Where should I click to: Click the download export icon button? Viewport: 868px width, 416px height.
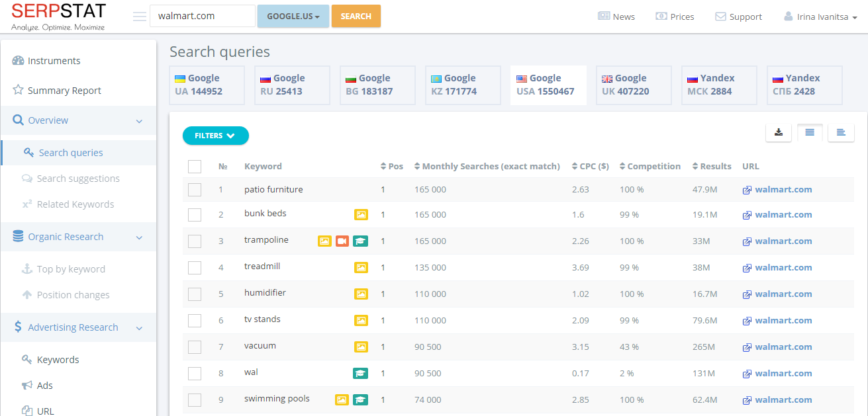pos(779,132)
